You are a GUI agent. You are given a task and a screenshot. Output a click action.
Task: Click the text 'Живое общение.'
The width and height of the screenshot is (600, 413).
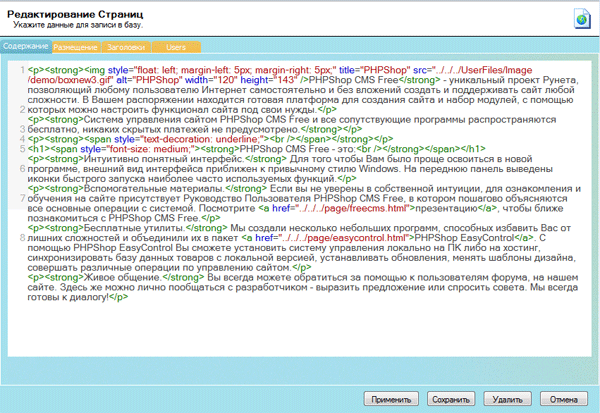[x=122, y=277]
